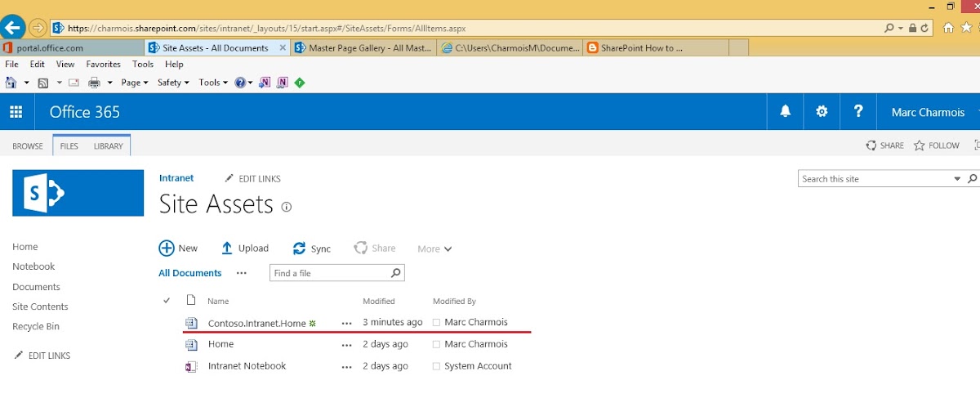This screenshot has width=980, height=394.
Task: Toggle the select-all checkmark in list header
Action: (x=167, y=301)
